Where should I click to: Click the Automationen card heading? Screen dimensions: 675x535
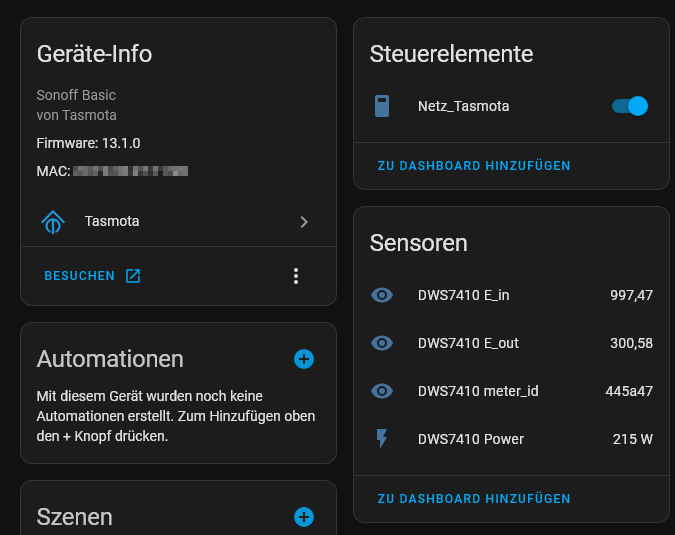click(110, 359)
